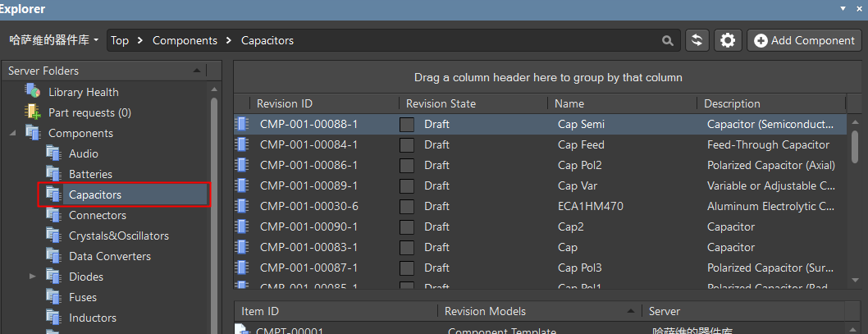Click the Library Health icon
The image size is (868, 334).
click(33, 92)
